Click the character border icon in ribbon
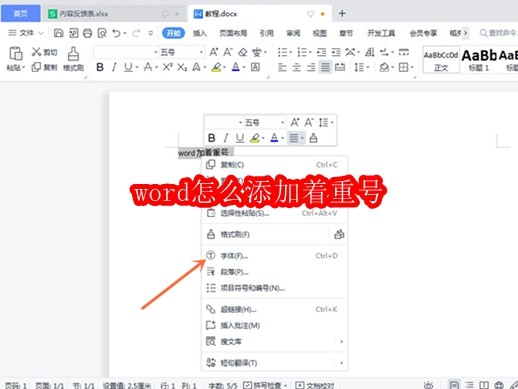This screenshot has height=389, width=518. click(255, 67)
